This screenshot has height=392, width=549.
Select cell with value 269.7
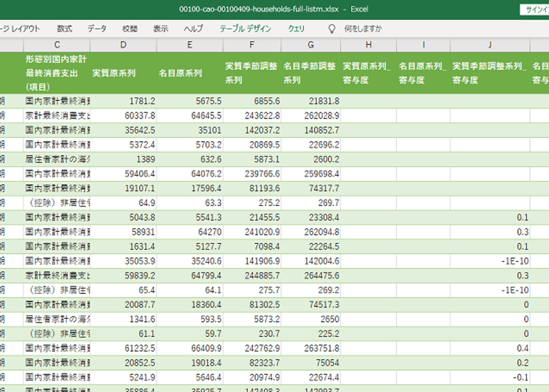(311, 203)
